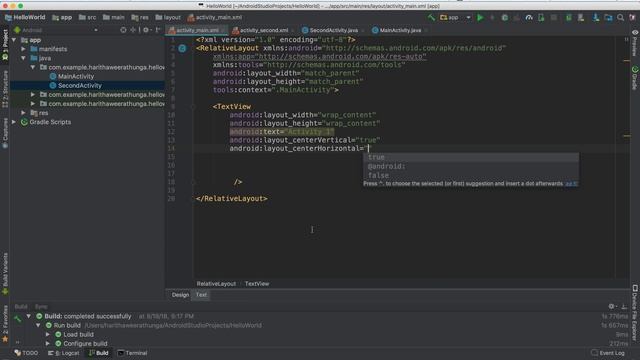Viewport: 640px width, 360px height.
Task: Open the Build Variants side panel
Action: pos(5,273)
